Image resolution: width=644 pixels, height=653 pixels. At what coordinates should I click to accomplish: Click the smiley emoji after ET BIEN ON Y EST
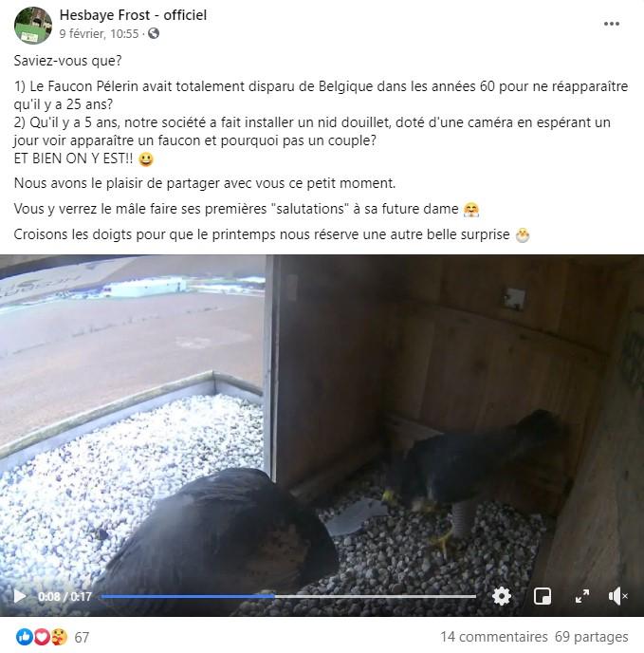click(x=146, y=159)
